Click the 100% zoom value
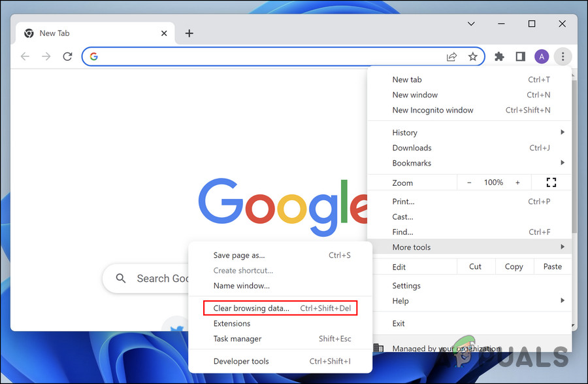This screenshot has height=384, width=588. (x=493, y=183)
